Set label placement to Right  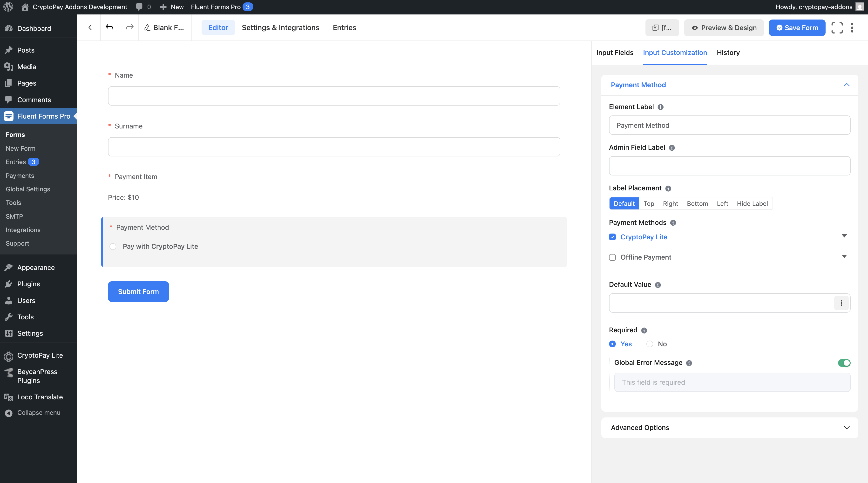pyautogui.click(x=670, y=203)
